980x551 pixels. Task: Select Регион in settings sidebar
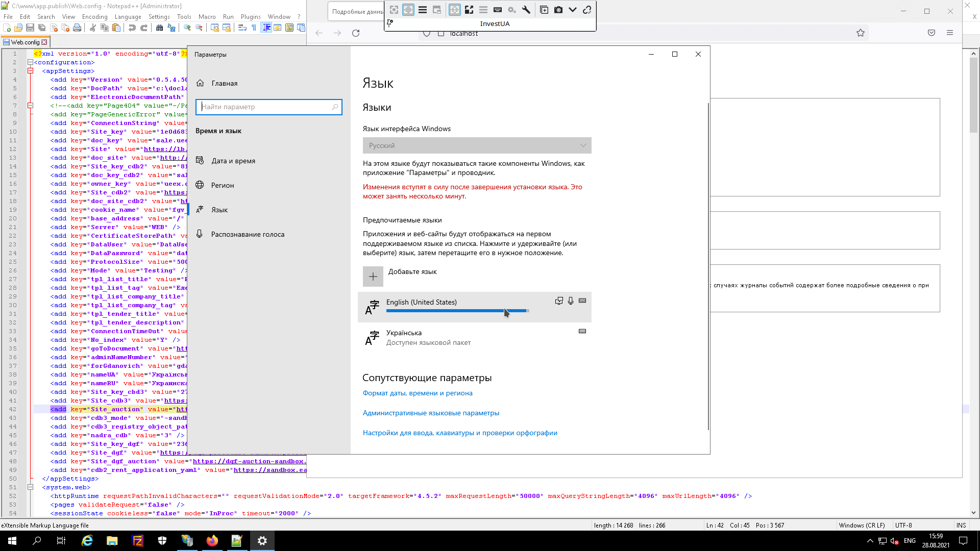[x=223, y=185]
